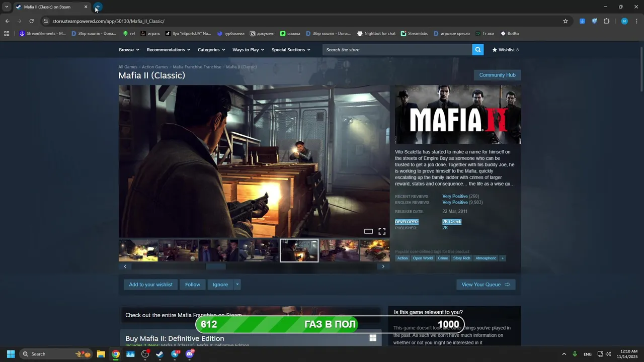The width and height of the screenshot is (644, 362).
Task: Go back using browser back arrow
Action: (7, 21)
